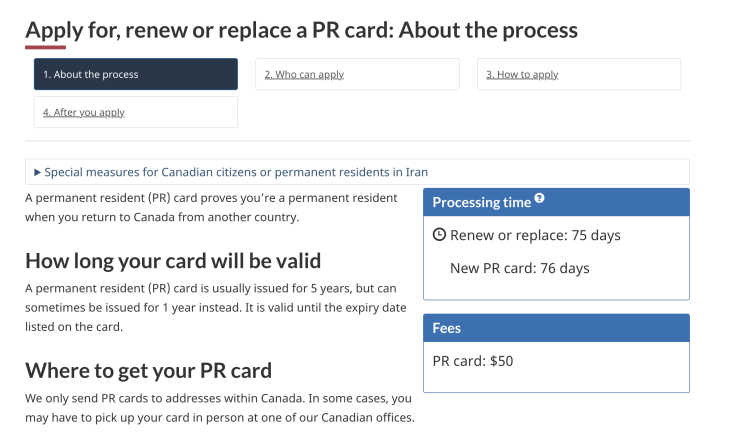The height and width of the screenshot is (440, 743).
Task: Click the "How long your card will be valid" heading
Action: point(173,261)
